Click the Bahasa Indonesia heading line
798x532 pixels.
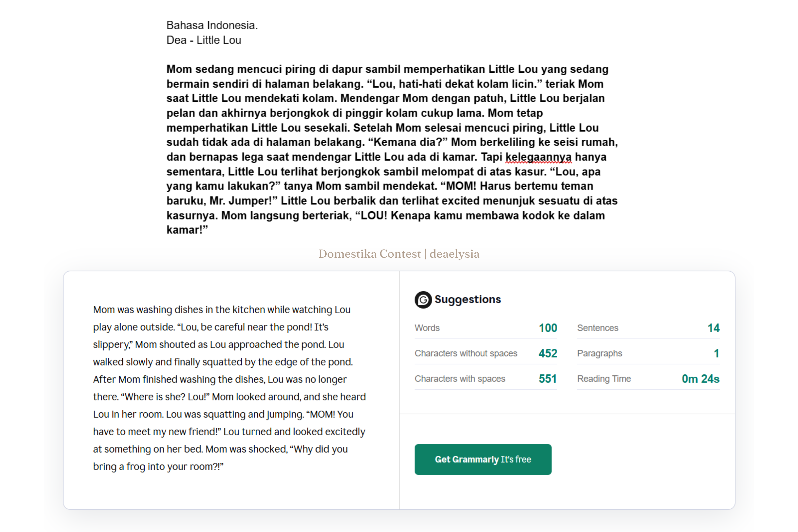click(212, 25)
